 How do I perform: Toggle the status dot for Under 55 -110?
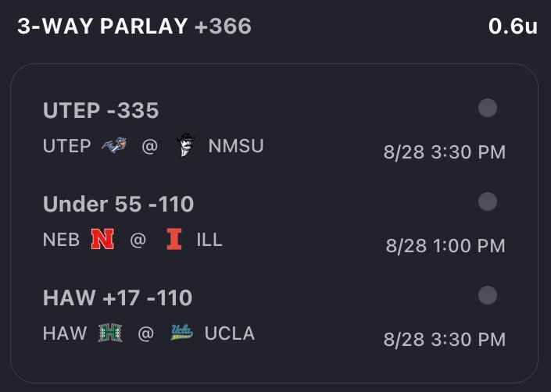[x=488, y=201]
